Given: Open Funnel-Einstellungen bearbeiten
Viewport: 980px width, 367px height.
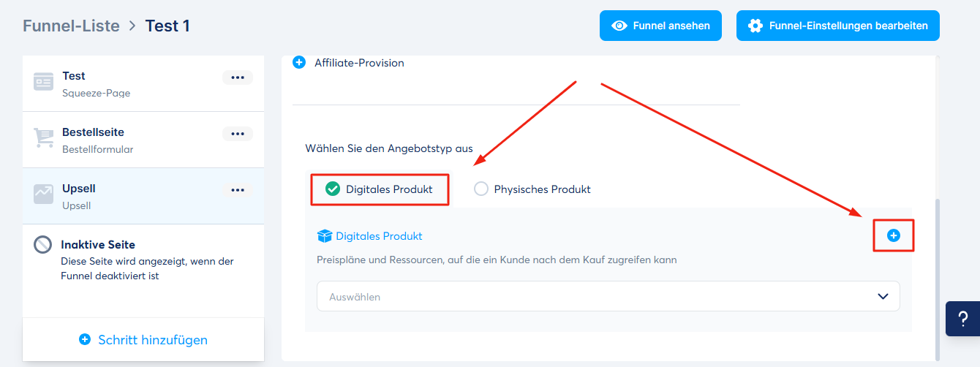Looking at the screenshot, I should point(838,26).
